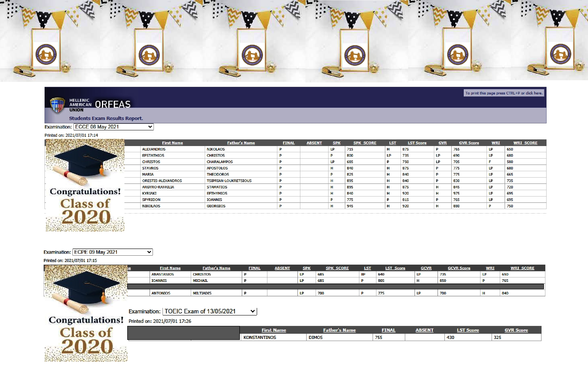Select the KONSTANTINOS cell in TOEIC results

click(x=260, y=337)
